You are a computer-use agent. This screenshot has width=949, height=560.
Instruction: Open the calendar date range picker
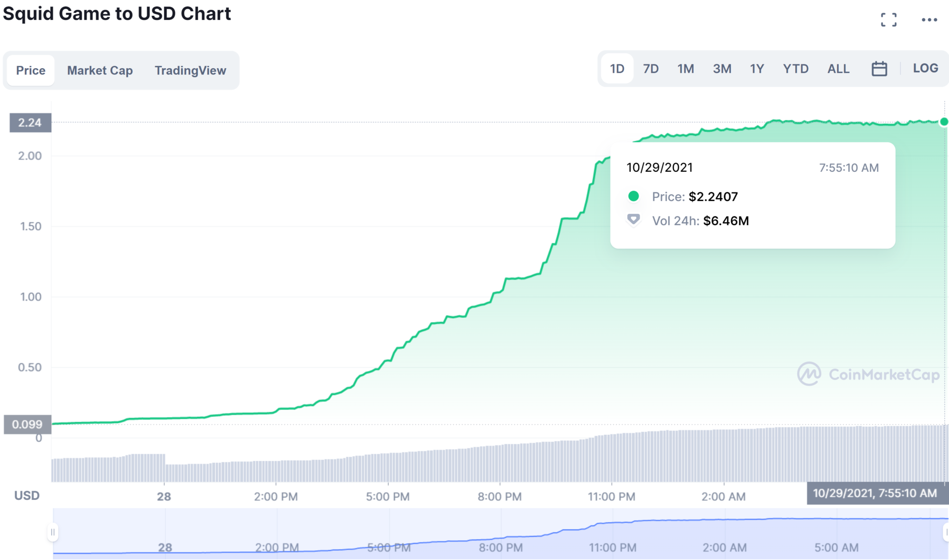[x=879, y=69]
